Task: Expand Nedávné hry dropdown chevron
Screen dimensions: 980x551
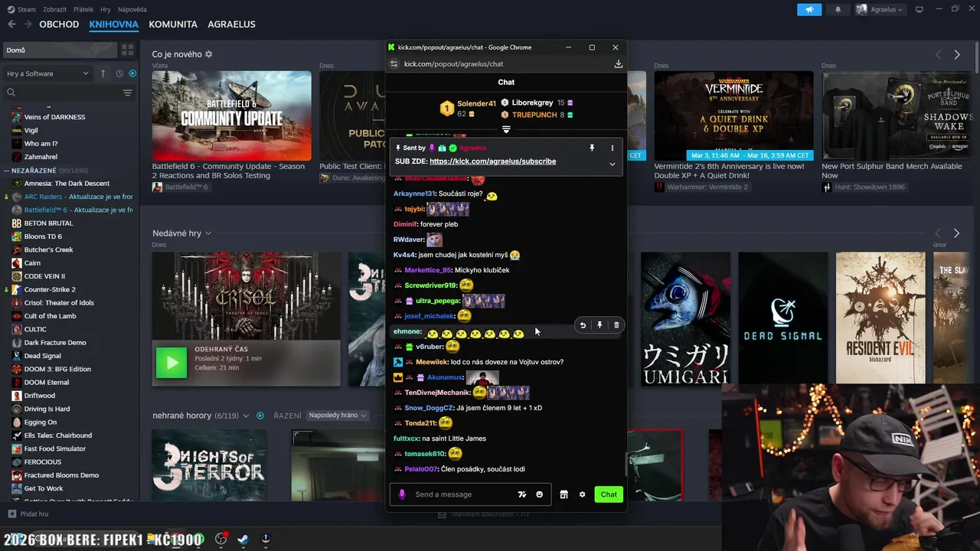Action: point(208,233)
